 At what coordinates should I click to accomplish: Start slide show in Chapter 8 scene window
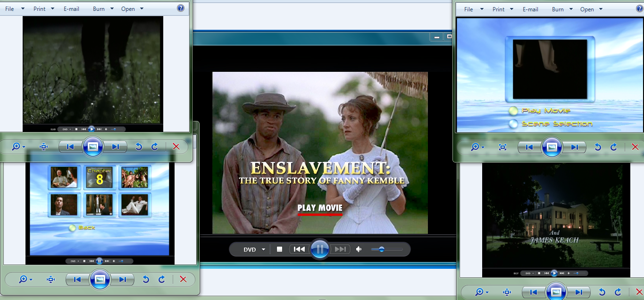100,279
